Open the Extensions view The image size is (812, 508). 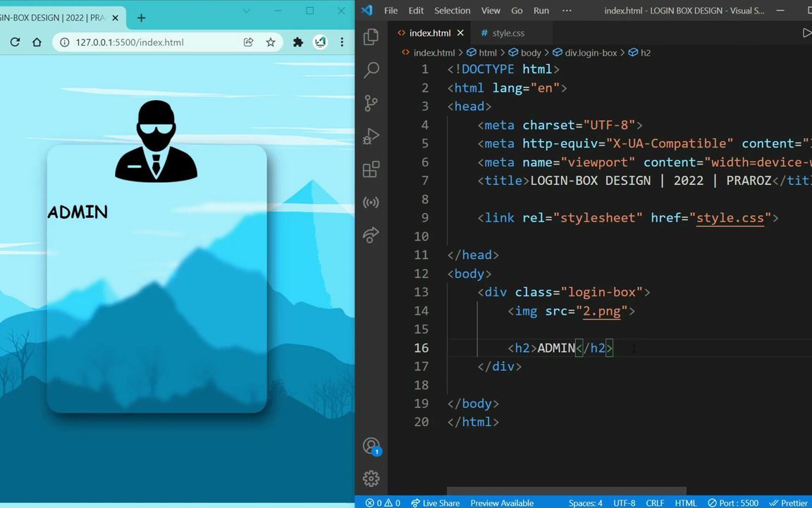(x=371, y=169)
